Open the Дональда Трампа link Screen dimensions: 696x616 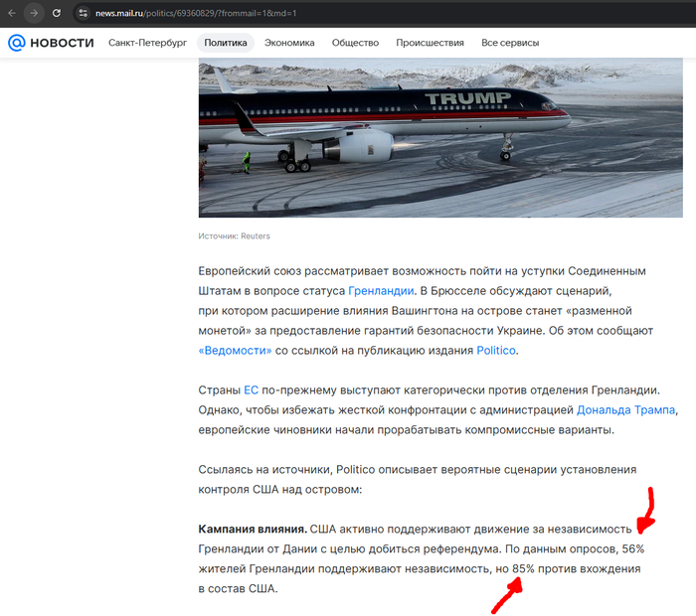[x=625, y=409]
